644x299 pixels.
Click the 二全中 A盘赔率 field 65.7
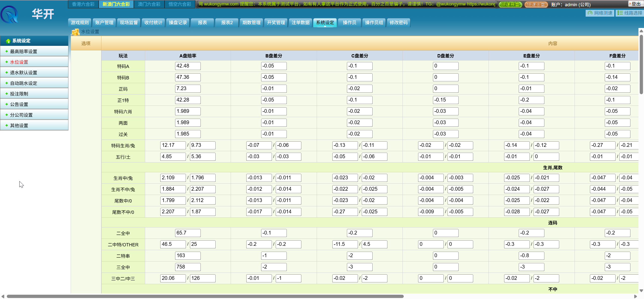[188, 233]
